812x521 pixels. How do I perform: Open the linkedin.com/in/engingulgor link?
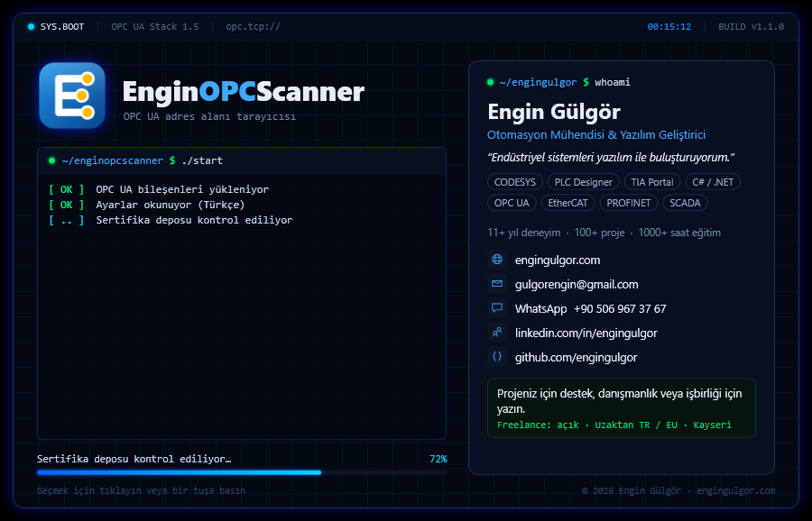[586, 333]
